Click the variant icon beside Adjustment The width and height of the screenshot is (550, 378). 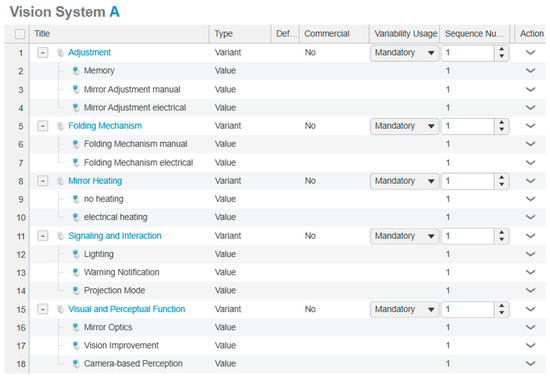pos(61,53)
